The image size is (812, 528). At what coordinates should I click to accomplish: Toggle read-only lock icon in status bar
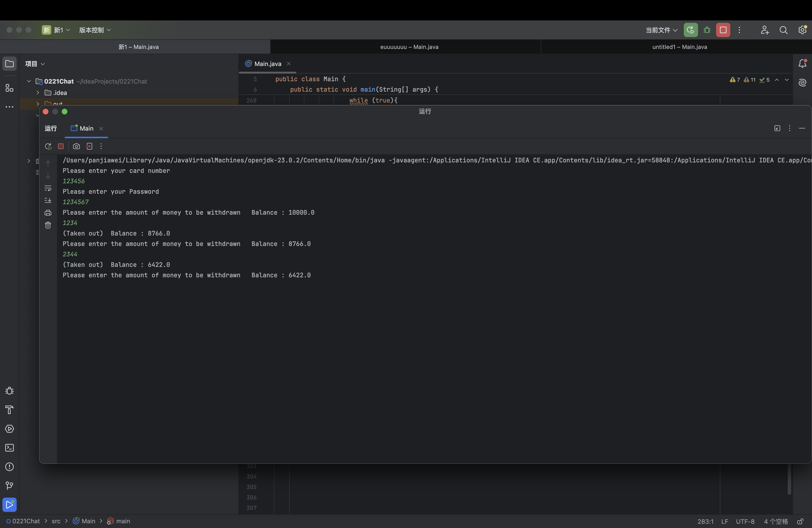(x=800, y=522)
